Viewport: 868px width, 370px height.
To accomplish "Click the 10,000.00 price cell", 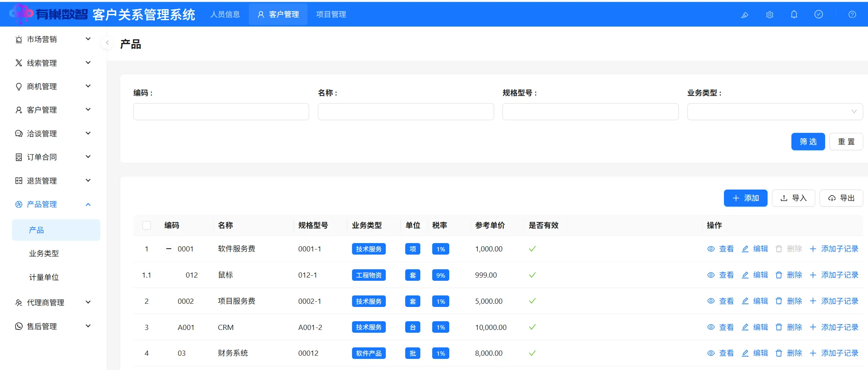I will [x=491, y=327].
